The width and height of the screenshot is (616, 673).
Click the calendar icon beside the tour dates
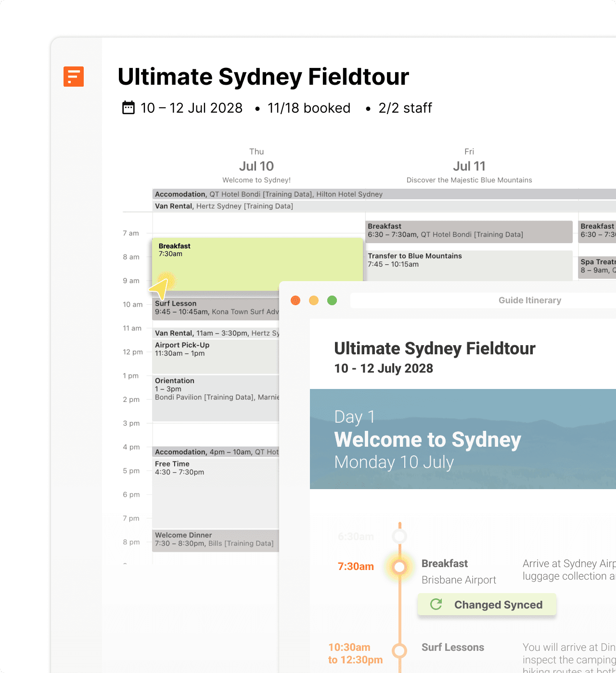pyautogui.click(x=128, y=108)
